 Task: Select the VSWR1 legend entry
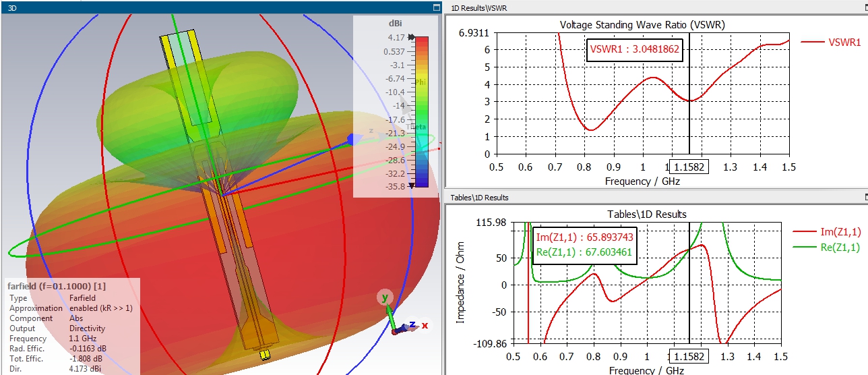click(831, 42)
